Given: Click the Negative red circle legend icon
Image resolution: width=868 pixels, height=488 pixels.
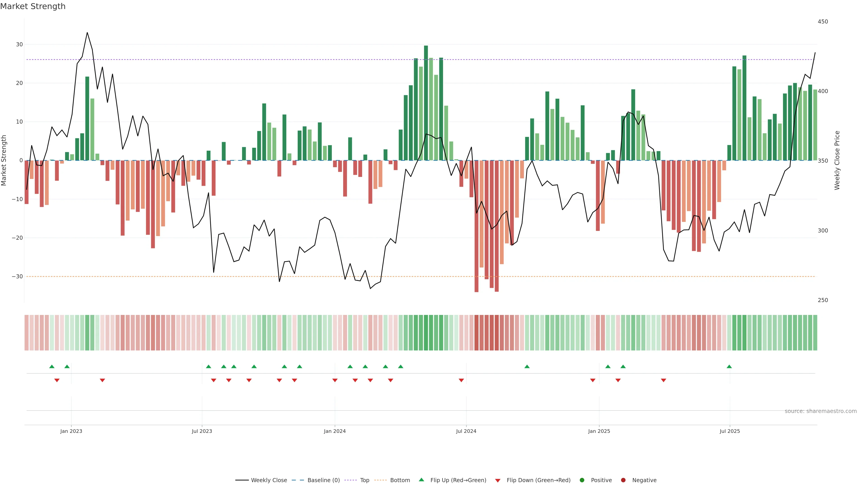Looking at the screenshot, I should point(623,480).
